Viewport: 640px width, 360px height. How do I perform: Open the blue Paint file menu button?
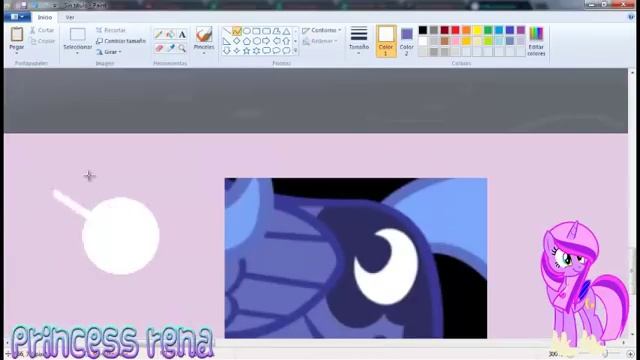point(17,17)
